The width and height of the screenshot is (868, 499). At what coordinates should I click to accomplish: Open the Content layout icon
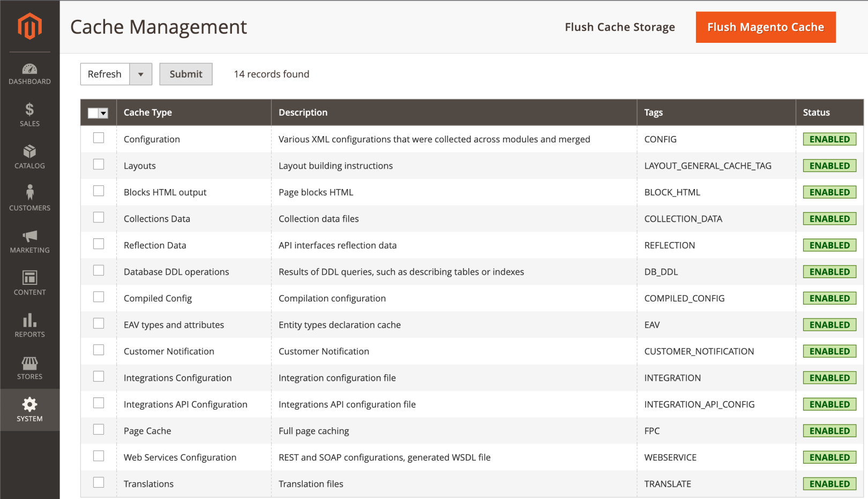click(x=29, y=277)
